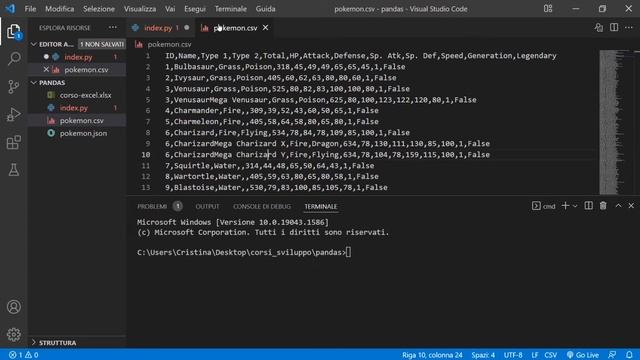Open the Visualizza menu
Viewport: 640px width, 360px height.
[140, 9]
